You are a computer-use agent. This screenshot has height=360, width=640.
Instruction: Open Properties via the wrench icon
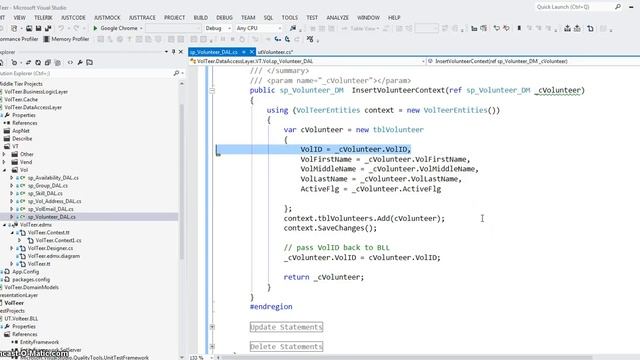pos(80,62)
